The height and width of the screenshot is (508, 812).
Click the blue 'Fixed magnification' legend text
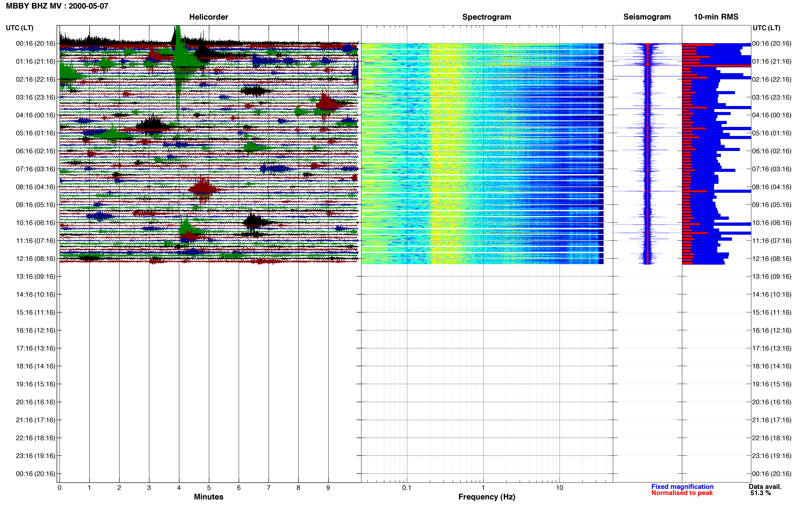(682, 486)
